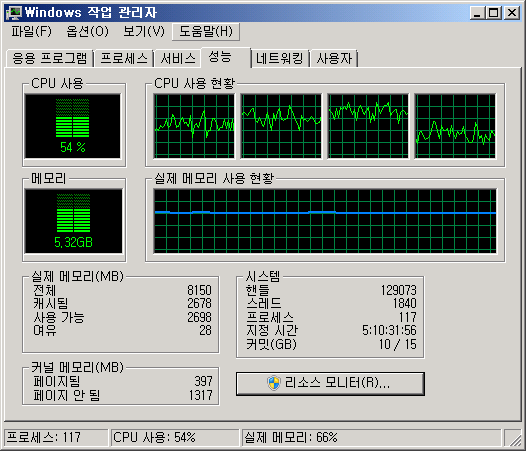The width and height of the screenshot is (526, 451).
Task: Click status bar entry 프로세스: 117
Action: tap(56, 438)
